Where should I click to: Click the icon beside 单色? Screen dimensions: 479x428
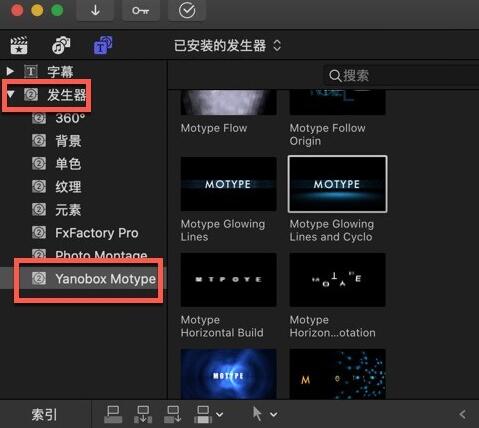tap(39, 164)
